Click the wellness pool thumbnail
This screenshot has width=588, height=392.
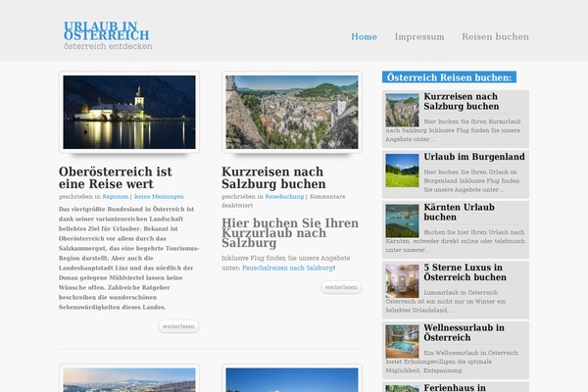pos(402,341)
